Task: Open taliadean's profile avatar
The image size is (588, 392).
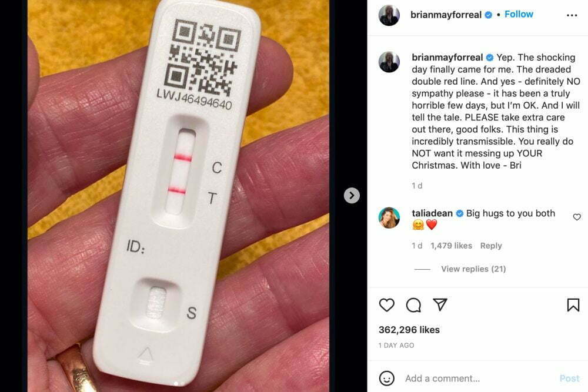Action: point(389,217)
